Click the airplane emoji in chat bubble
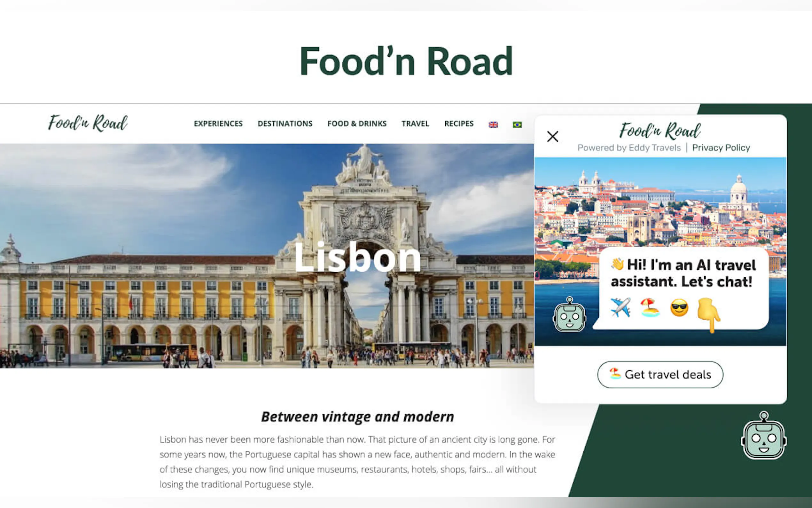Screen dimensions: 812x508 tap(620, 307)
